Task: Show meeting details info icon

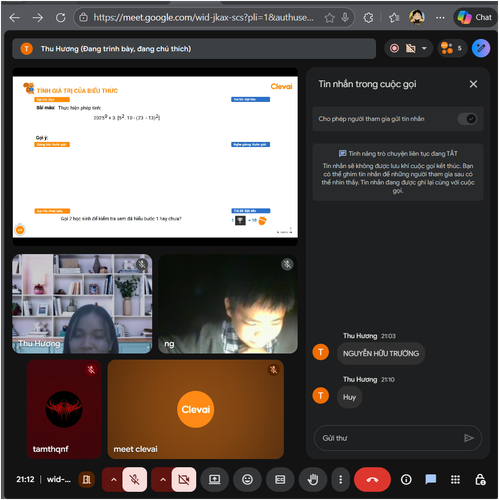Action: 406,480
